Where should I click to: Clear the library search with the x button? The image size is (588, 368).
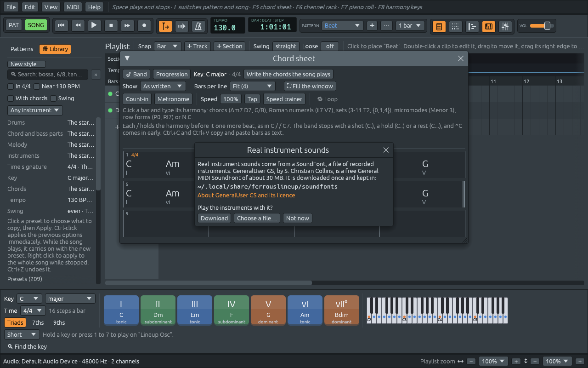(x=96, y=75)
